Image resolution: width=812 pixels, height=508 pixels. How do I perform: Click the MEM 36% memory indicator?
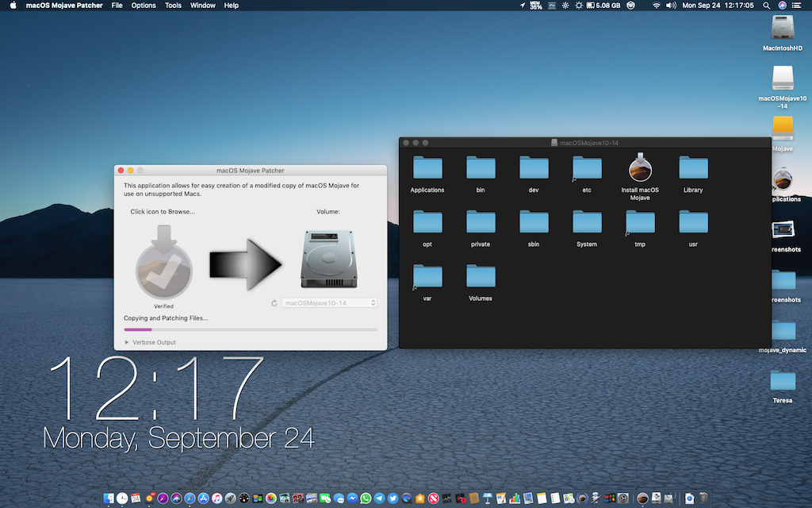[x=535, y=6]
